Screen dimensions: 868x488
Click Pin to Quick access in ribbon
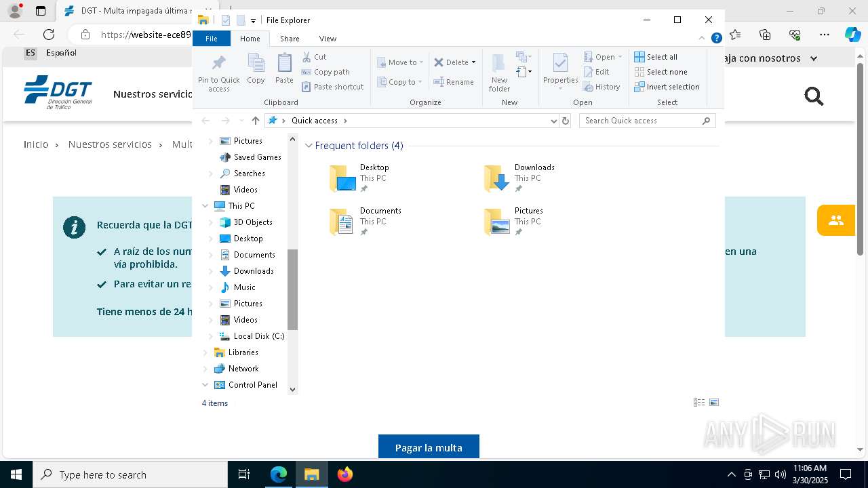[218, 73]
